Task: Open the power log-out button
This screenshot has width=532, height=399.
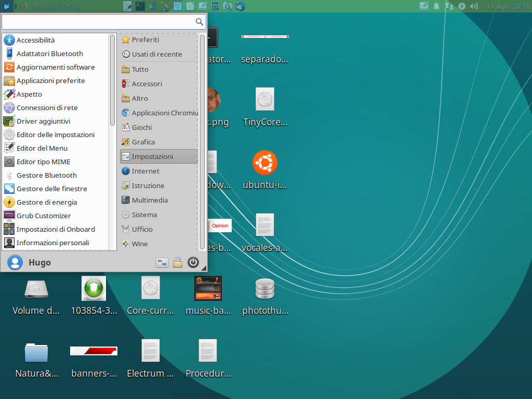Action: click(193, 262)
